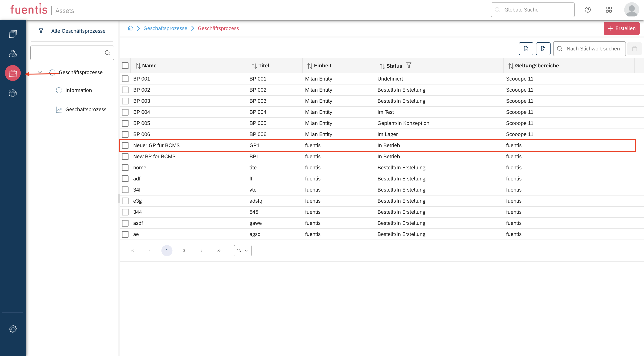The height and width of the screenshot is (356, 644).
Task: Go to page 2 of results
Action: (x=184, y=250)
